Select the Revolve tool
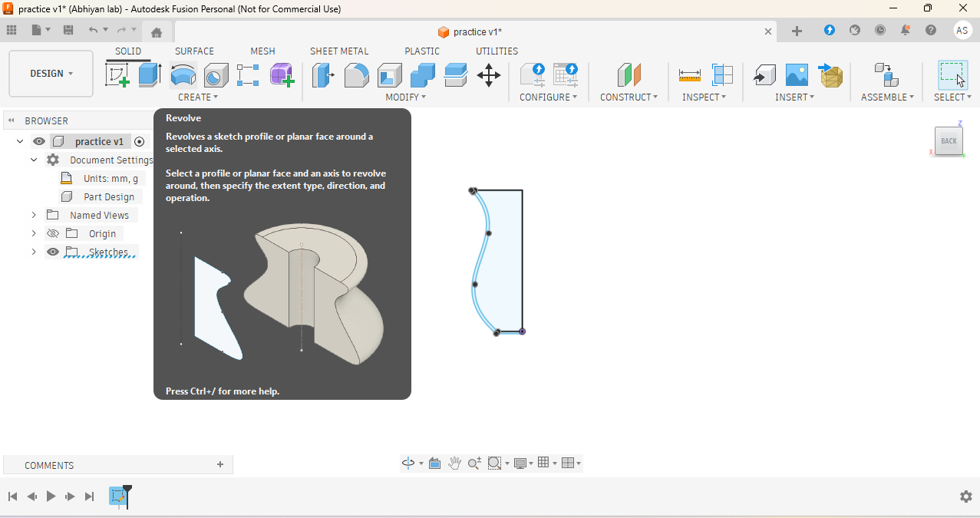The height and width of the screenshot is (518, 980). [x=183, y=75]
